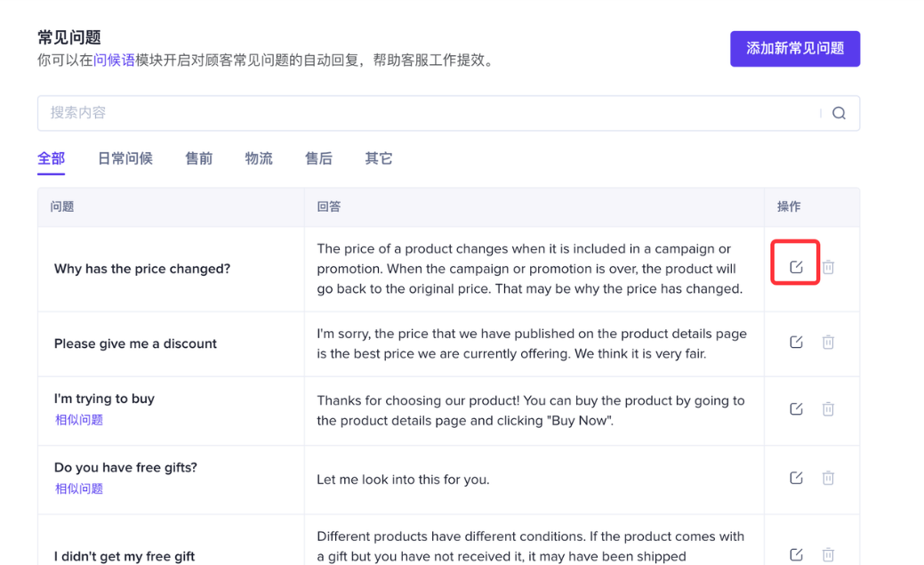Viewport: 924px width, 565px height.
Task: Show the 售后 category tab
Action: point(318,158)
